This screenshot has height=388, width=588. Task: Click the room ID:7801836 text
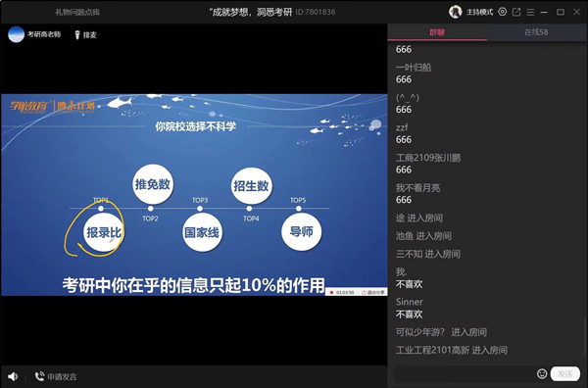coord(316,12)
